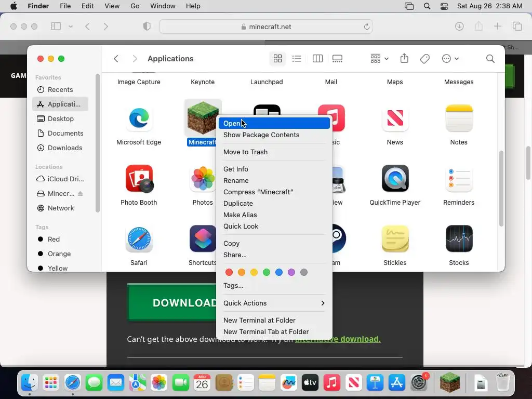Switch Finder to list view
This screenshot has height=399, width=532.
coord(297,59)
